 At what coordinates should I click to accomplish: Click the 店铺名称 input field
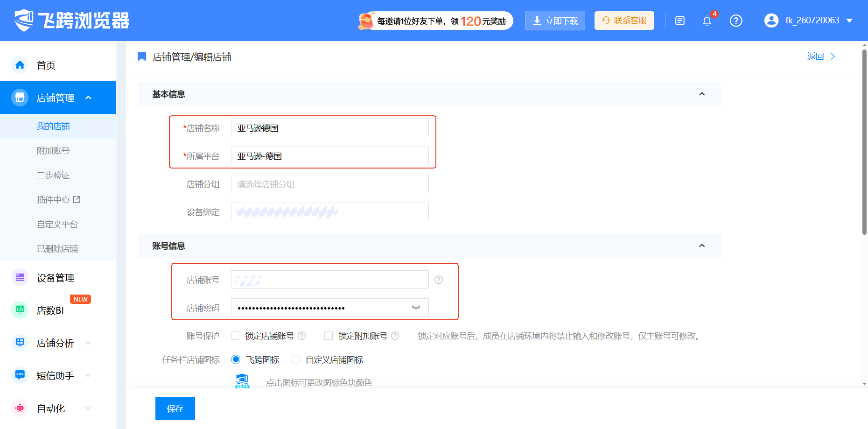coord(330,128)
